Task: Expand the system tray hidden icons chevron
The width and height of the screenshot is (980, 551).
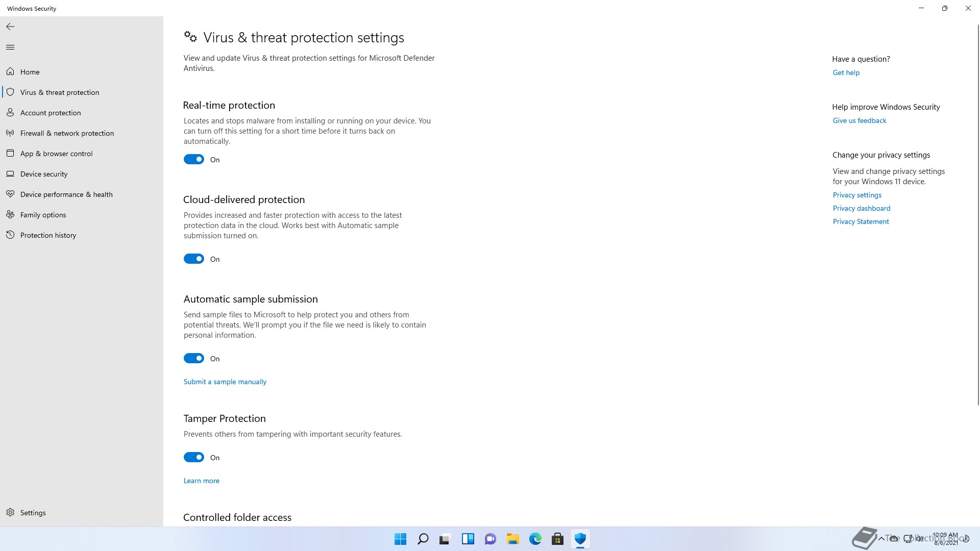Action: [x=881, y=539]
